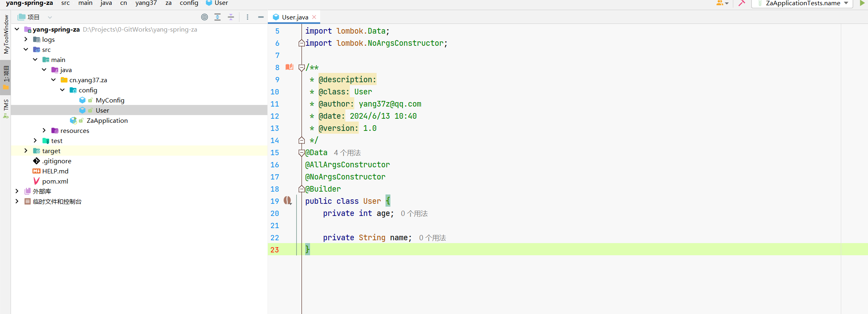The width and height of the screenshot is (868, 314).
Task: Collapse the java folder
Action: (44, 70)
